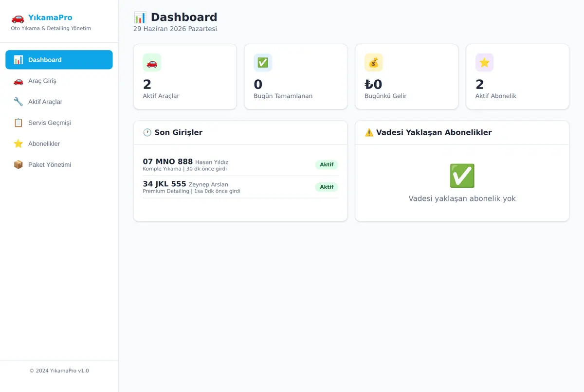
Task: Click the star icon on Aktif Abonelik card
Action: point(485,63)
